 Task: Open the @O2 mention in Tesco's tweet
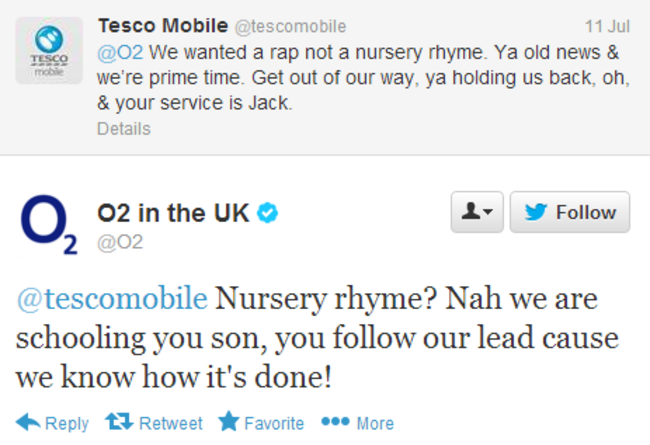pyautogui.click(x=120, y=53)
